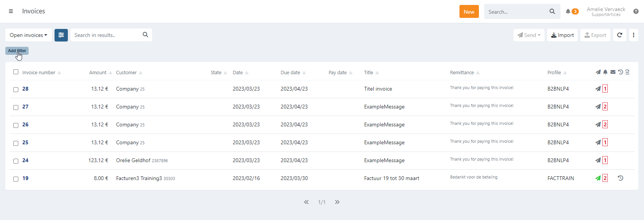Click the orange New button
644x220 pixels.
pyautogui.click(x=469, y=12)
